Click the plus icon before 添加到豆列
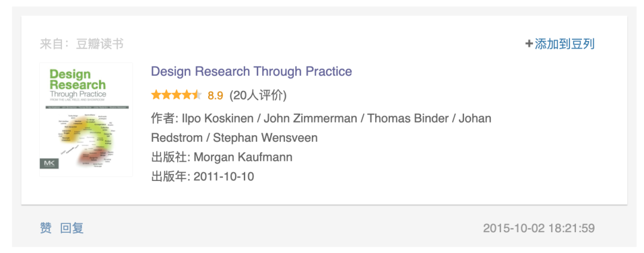Image resolution: width=644 pixels, height=253 pixels. point(529,44)
